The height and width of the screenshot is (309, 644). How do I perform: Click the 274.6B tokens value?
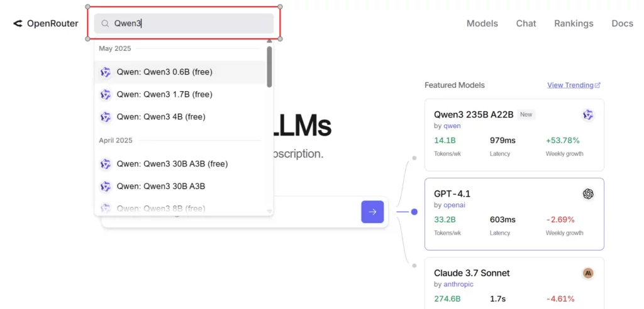pos(447,299)
